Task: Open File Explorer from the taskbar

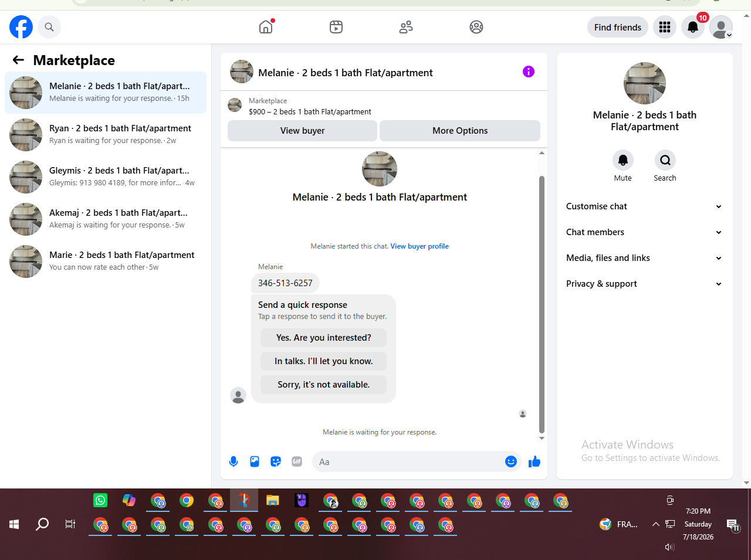Action: (273, 500)
